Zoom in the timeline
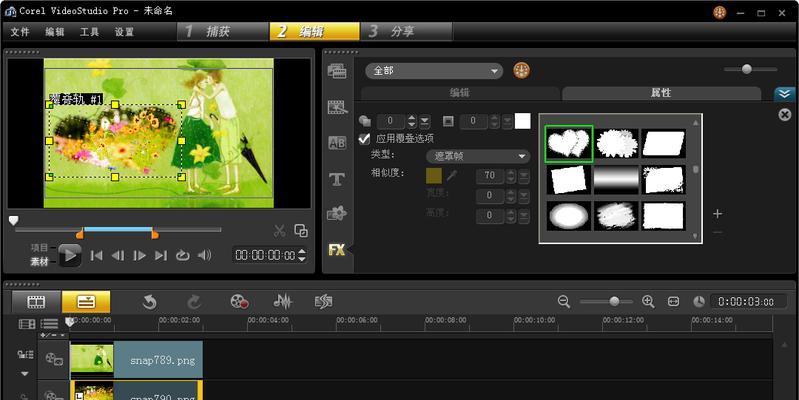The image size is (799, 400). 648,302
